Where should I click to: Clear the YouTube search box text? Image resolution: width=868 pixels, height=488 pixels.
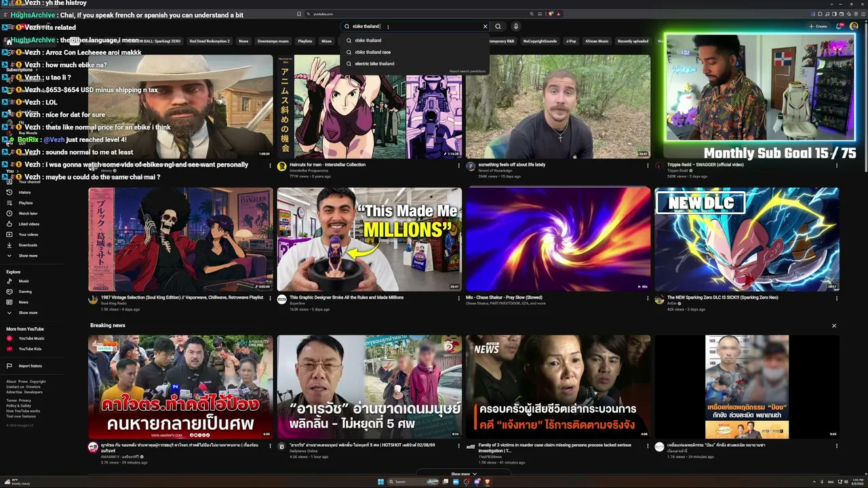tap(485, 26)
